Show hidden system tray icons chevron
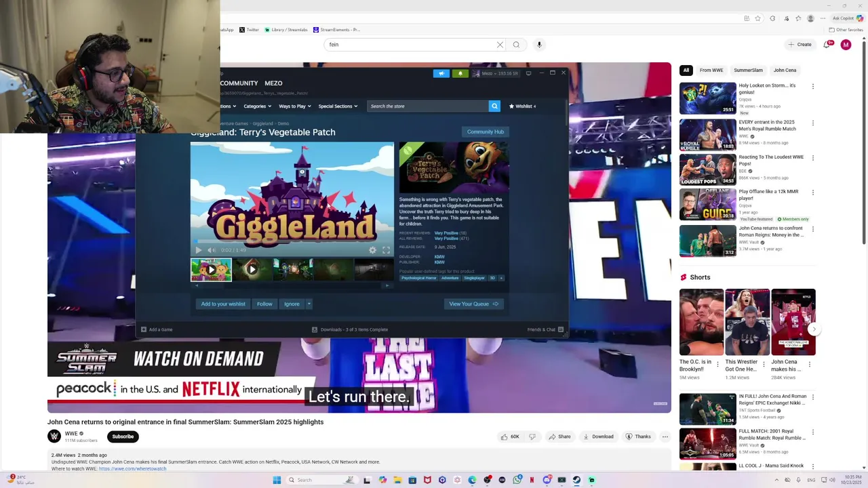 pos(776,480)
